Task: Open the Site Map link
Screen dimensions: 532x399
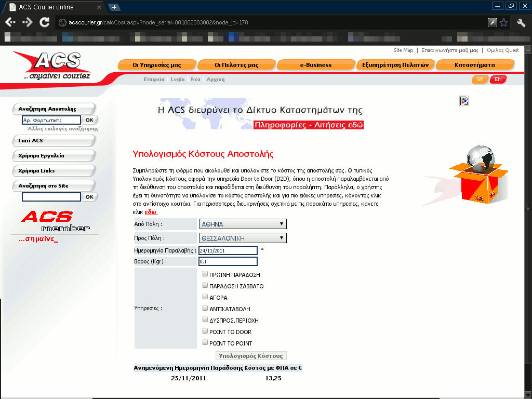Action: pos(403,50)
